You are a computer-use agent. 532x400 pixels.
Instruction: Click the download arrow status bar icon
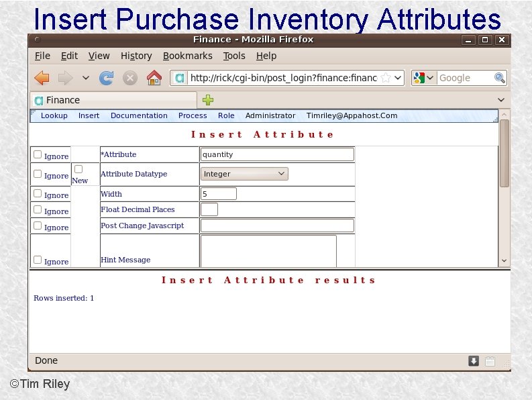tap(474, 361)
